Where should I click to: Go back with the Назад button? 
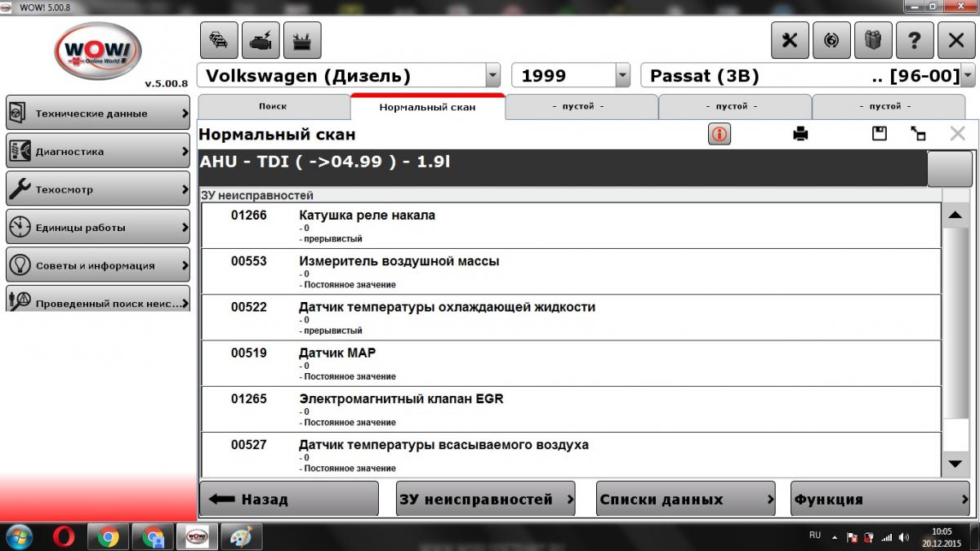[x=289, y=499]
